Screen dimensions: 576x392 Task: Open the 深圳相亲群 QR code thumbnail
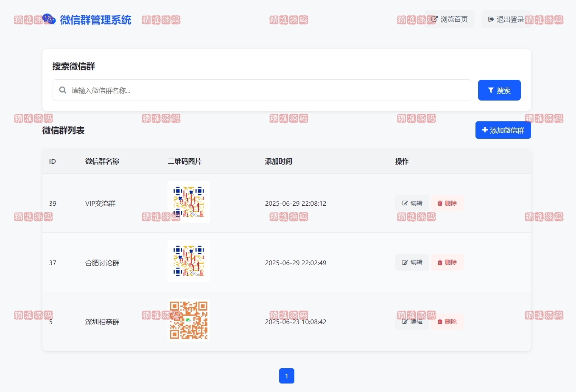coord(189,320)
